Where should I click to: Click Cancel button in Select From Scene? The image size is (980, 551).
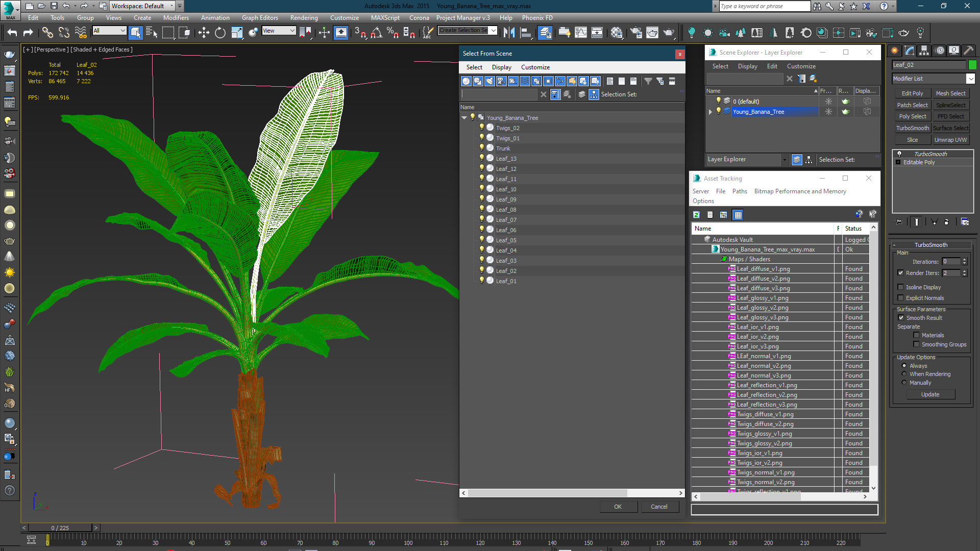pyautogui.click(x=659, y=507)
